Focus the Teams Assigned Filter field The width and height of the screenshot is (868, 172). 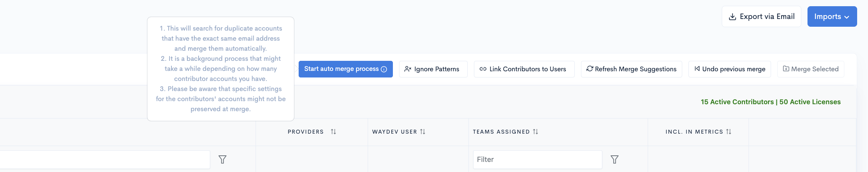(x=538, y=160)
